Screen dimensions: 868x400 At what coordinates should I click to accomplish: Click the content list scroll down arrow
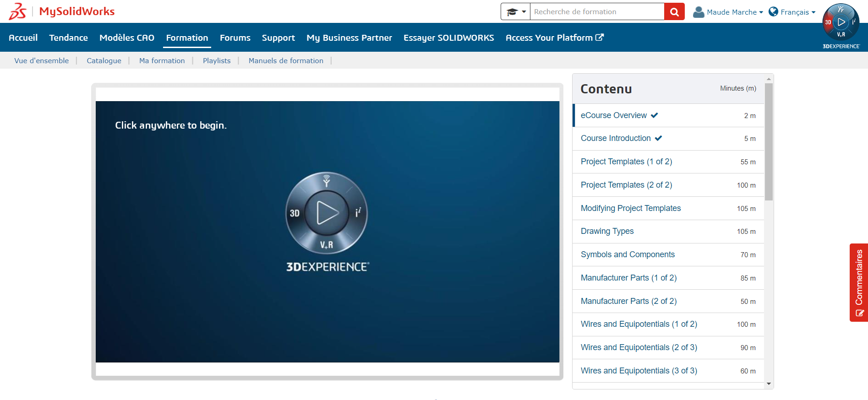(x=769, y=384)
